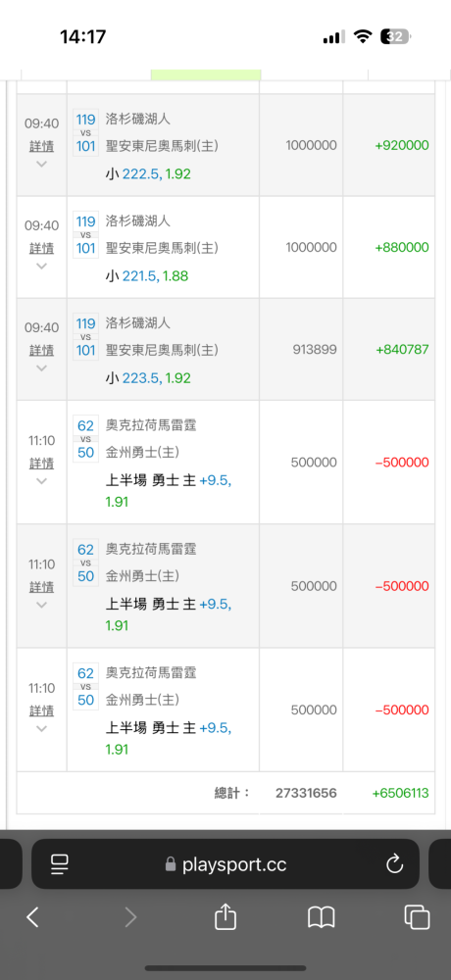Viewport: 451px width, 980px height.
Task: Tap the 62 vs 50 score box, last row
Action: coord(85,686)
